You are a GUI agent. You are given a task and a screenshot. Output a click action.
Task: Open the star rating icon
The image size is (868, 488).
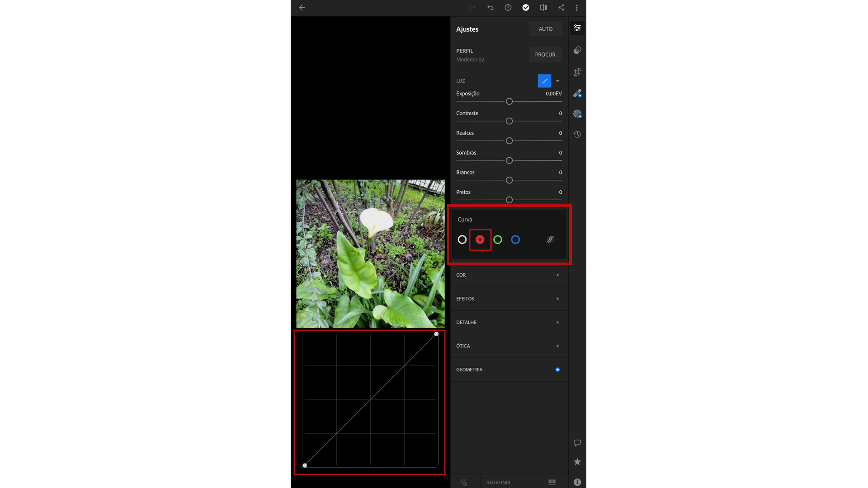coord(577,462)
